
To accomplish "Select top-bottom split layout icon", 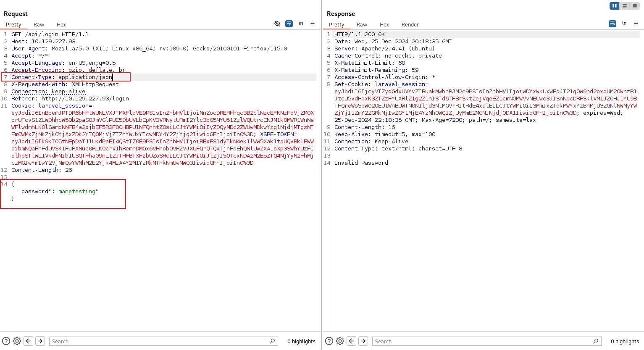I will (625, 6).
